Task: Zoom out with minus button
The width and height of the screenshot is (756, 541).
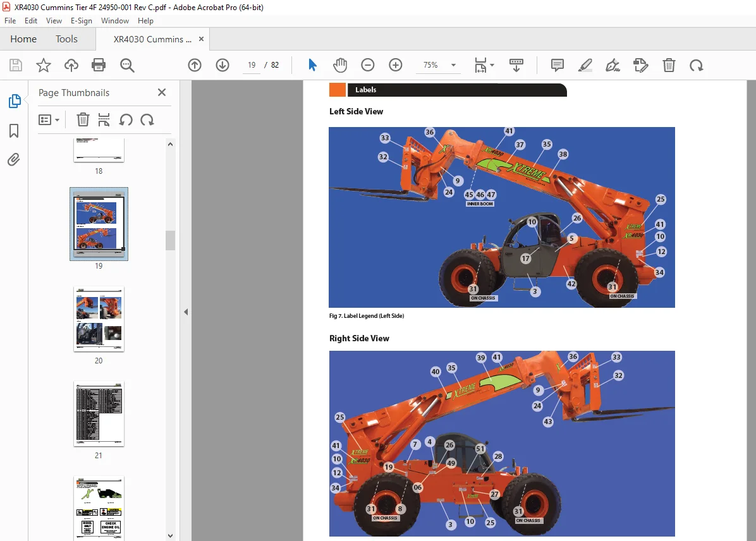Action: [367, 65]
